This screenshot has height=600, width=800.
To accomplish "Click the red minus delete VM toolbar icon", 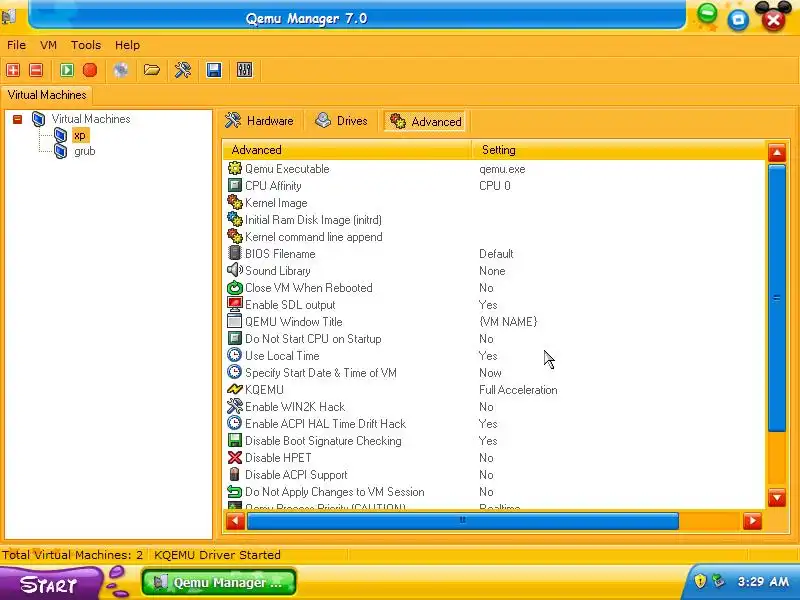I will click(x=36, y=70).
